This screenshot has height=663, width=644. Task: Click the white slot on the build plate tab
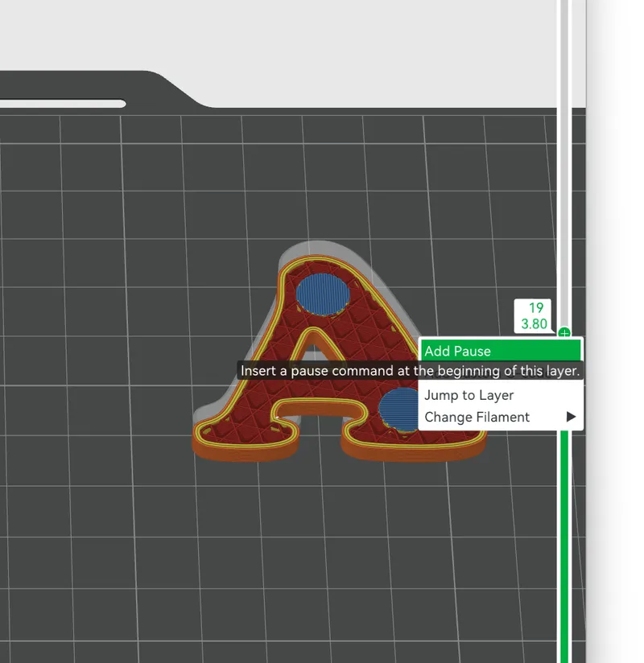[x=63, y=104]
